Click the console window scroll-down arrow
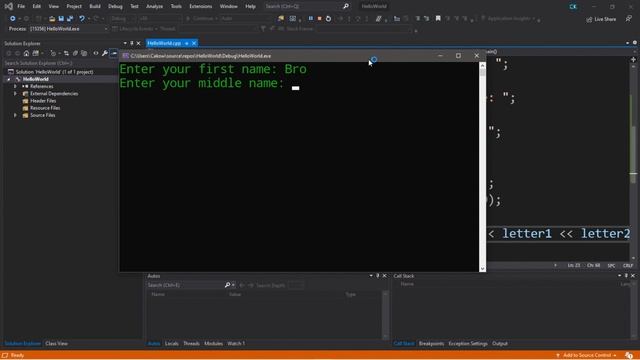This screenshot has width=640, height=360. point(482,269)
